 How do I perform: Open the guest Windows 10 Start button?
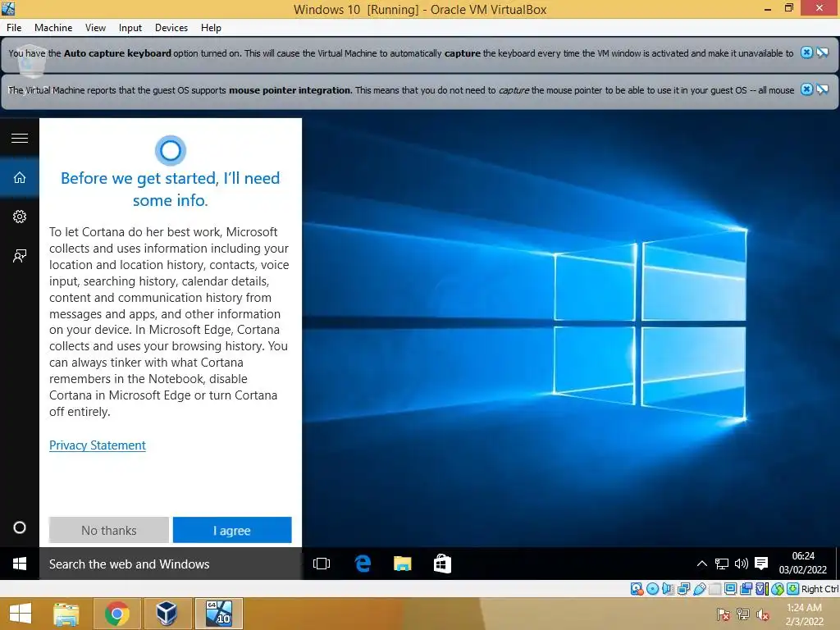pyautogui.click(x=20, y=564)
